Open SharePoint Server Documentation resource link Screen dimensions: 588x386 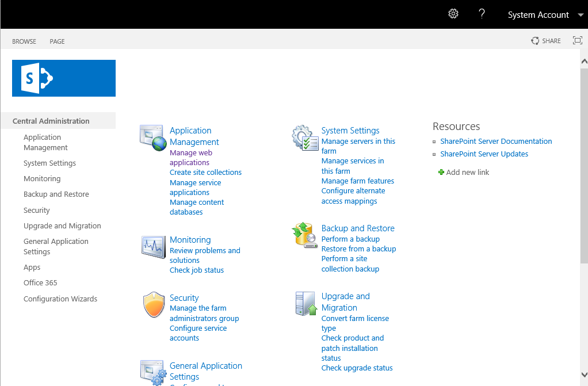pyautogui.click(x=496, y=142)
